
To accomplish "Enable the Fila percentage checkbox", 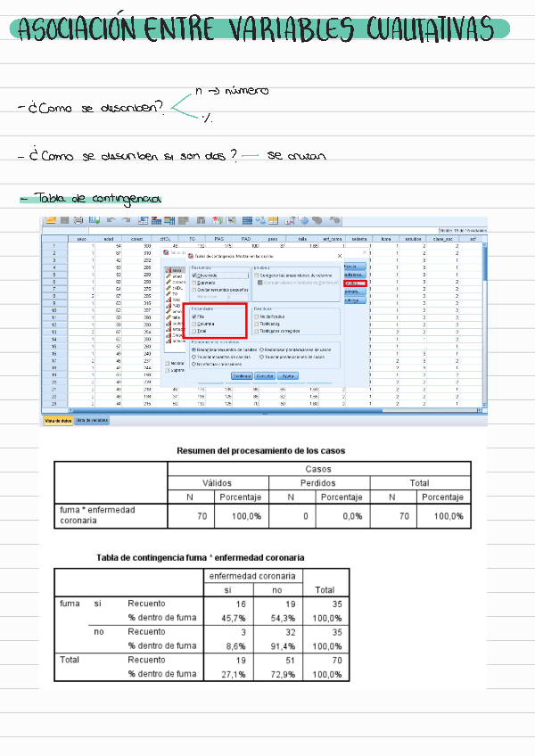I will click(x=194, y=316).
